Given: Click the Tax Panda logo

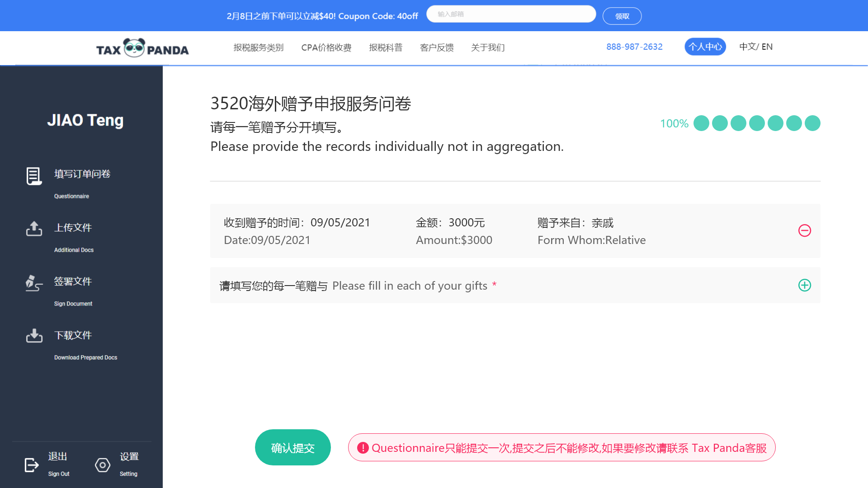Looking at the screenshot, I should click(x=142, y=48).
